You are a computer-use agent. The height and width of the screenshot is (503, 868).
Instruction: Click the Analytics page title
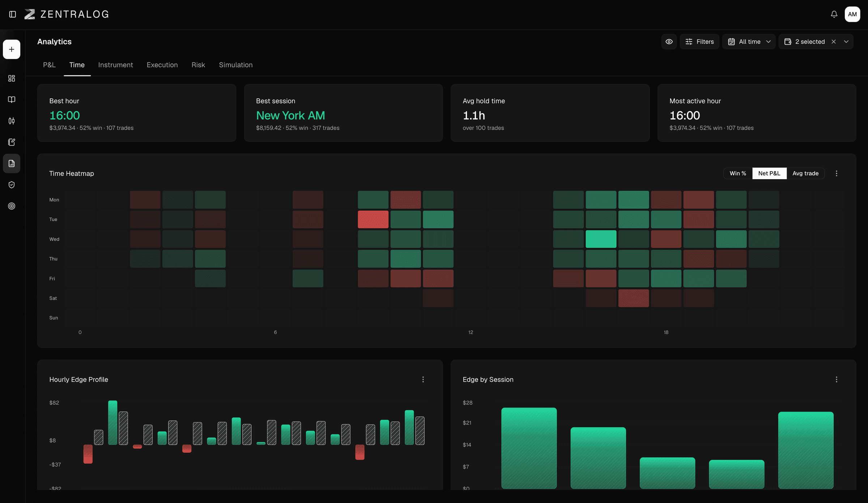click(x=54, y=42)
